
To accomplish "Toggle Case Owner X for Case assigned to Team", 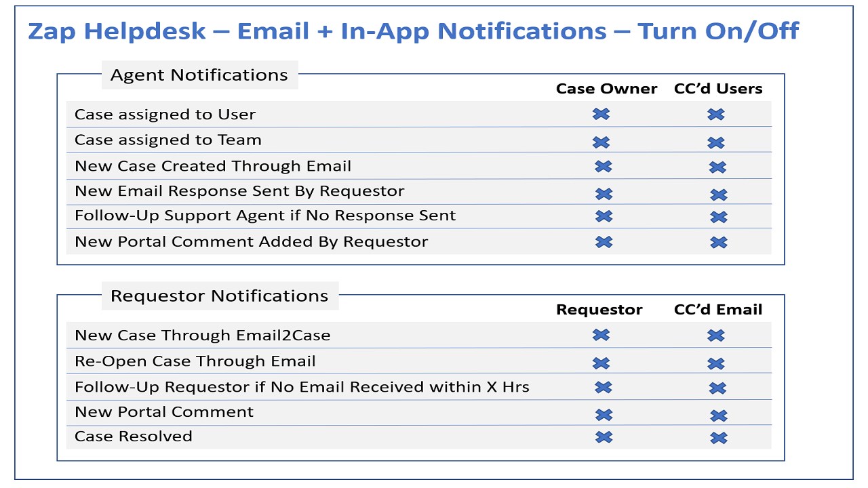I will 601,142.
